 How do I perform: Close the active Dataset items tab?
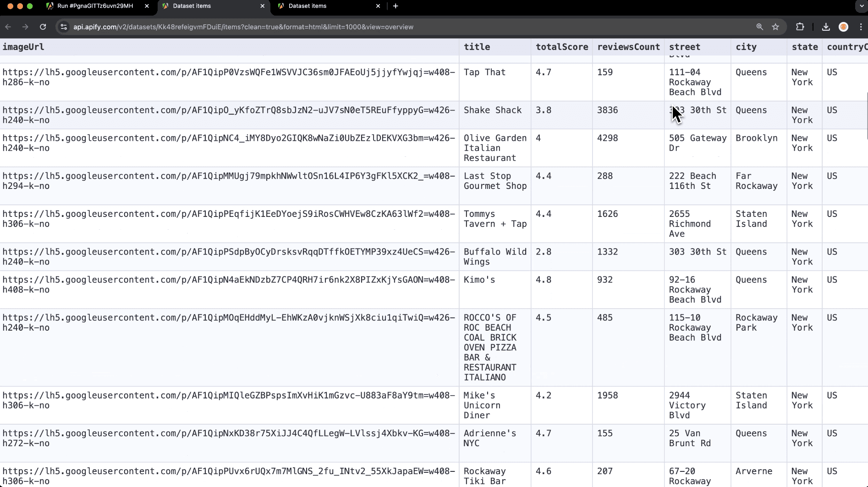262,6
